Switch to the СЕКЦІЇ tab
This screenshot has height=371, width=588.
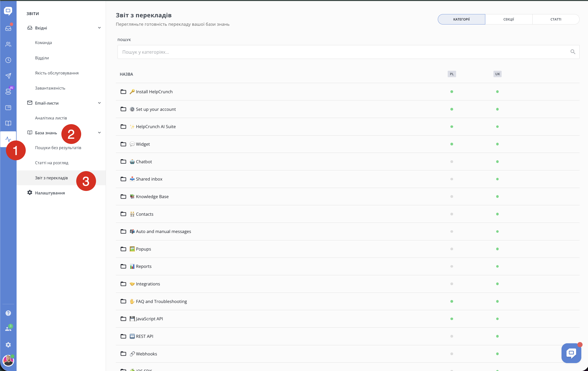click(x=509, y=19)
